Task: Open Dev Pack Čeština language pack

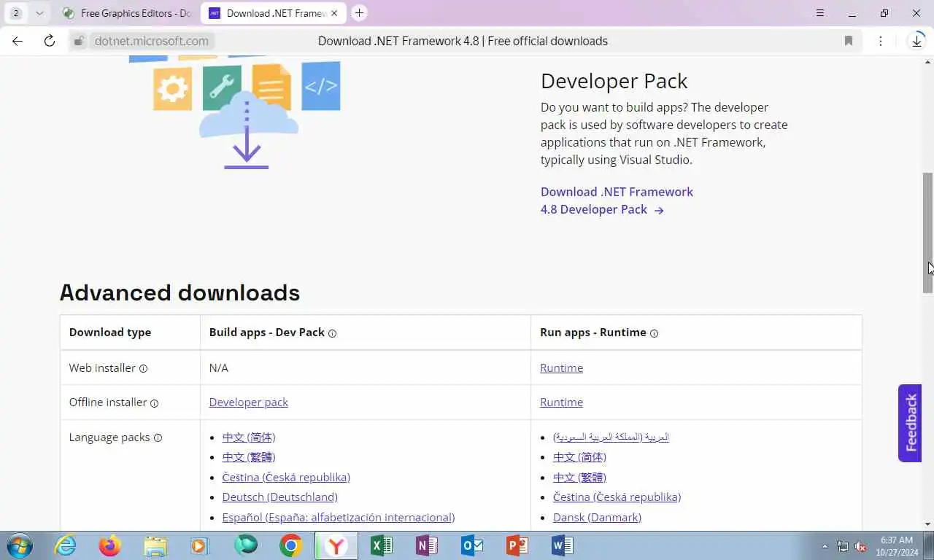Action: (x=286, y=477)
